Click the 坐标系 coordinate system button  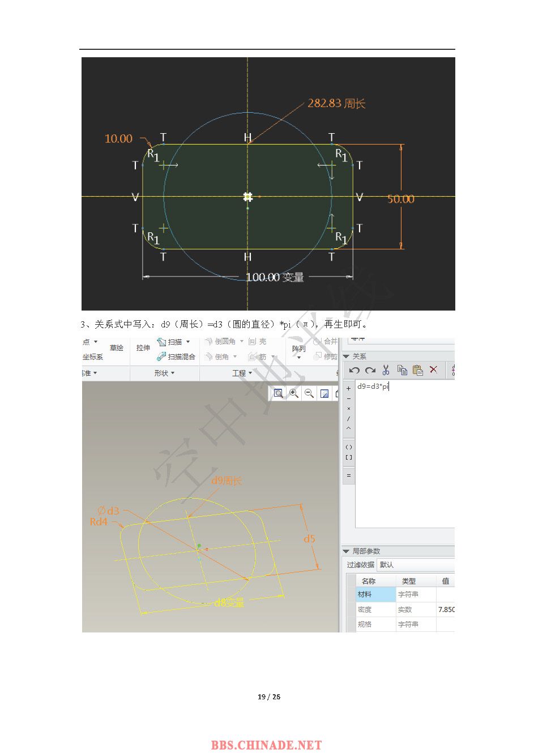(93, 356)
